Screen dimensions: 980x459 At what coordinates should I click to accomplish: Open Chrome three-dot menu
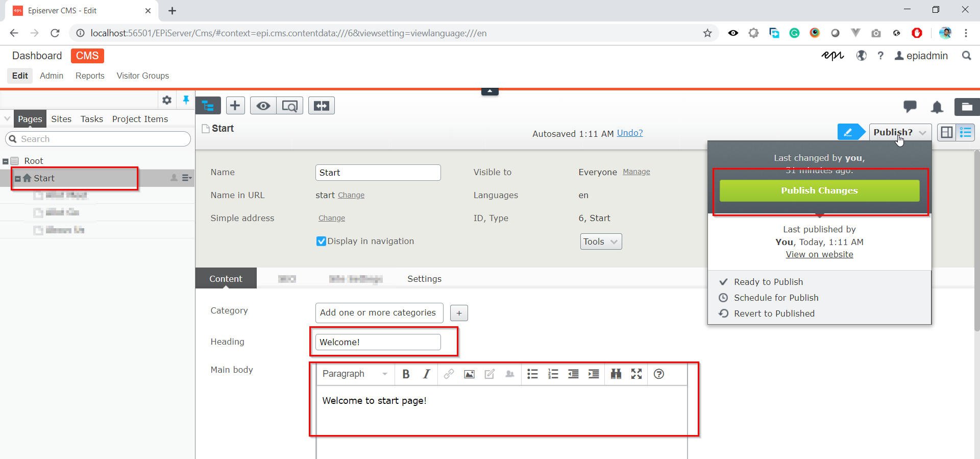(966, 33)
